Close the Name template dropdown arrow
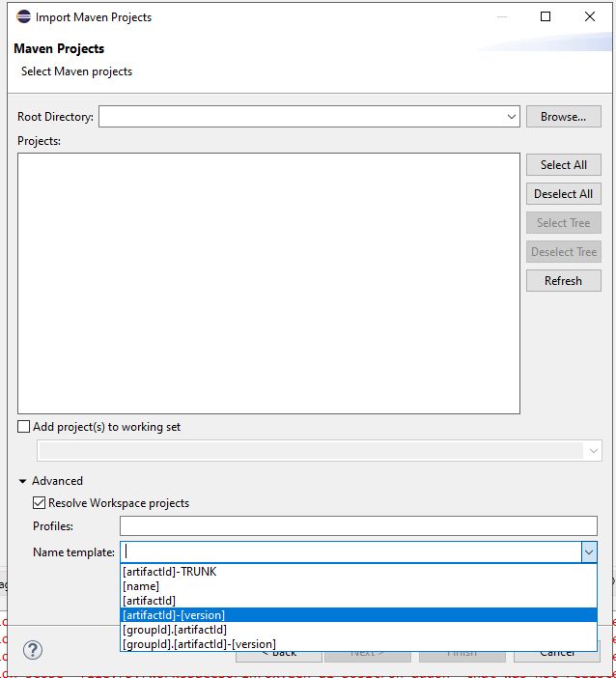 click(589, 552)
